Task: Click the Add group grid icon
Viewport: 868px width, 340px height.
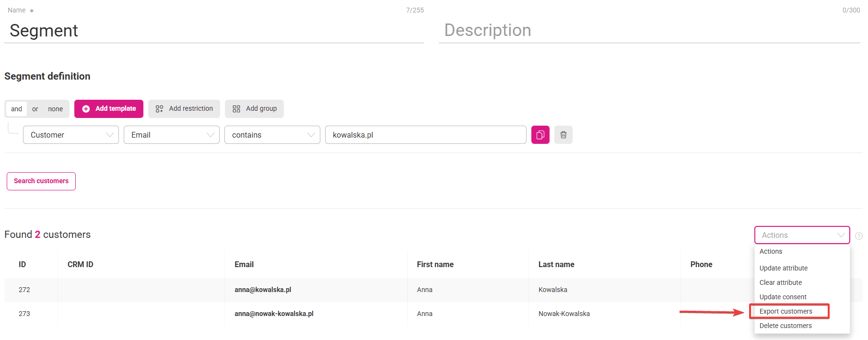Action: [236, 109]
